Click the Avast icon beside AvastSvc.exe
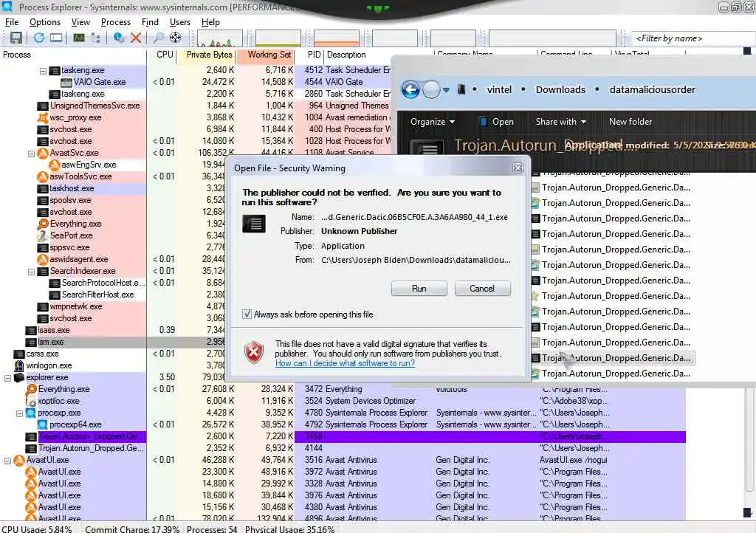Screen dimensions: 756x533 click(43, 154)
